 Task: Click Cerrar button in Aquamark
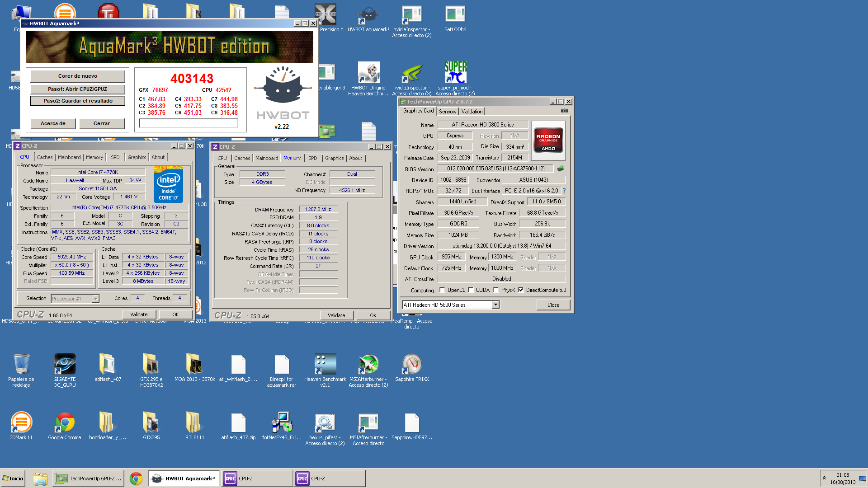pyautogui.click(x=102, y=123)
